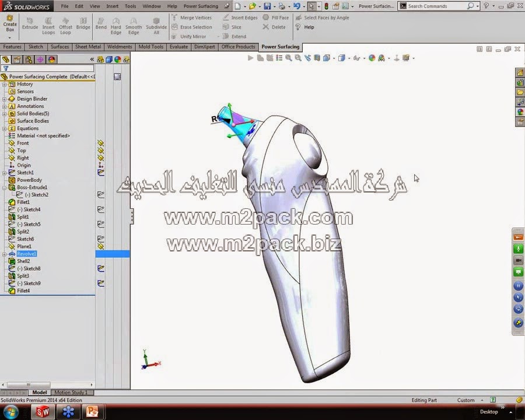Apply Smooth Edge tool
Viewport: 525px width, 420px height.
[x=134, y=26]
